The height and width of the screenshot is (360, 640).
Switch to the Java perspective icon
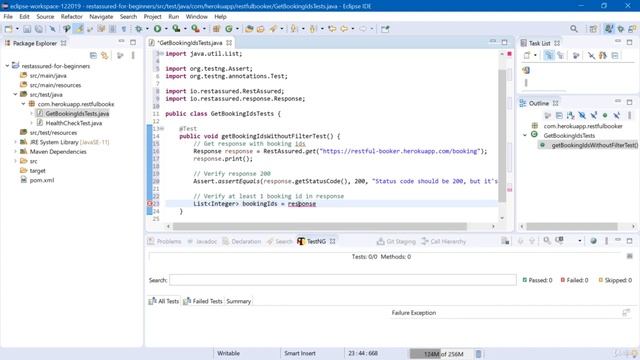click(x=609, y=29)
